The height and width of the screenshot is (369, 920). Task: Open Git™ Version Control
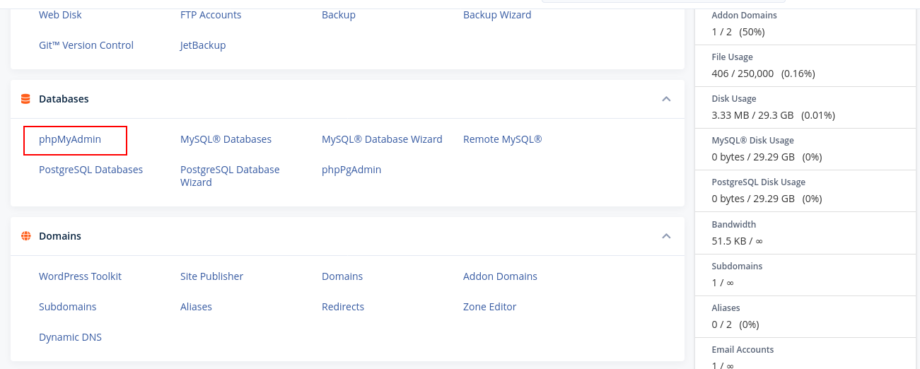tap(86, 45)
